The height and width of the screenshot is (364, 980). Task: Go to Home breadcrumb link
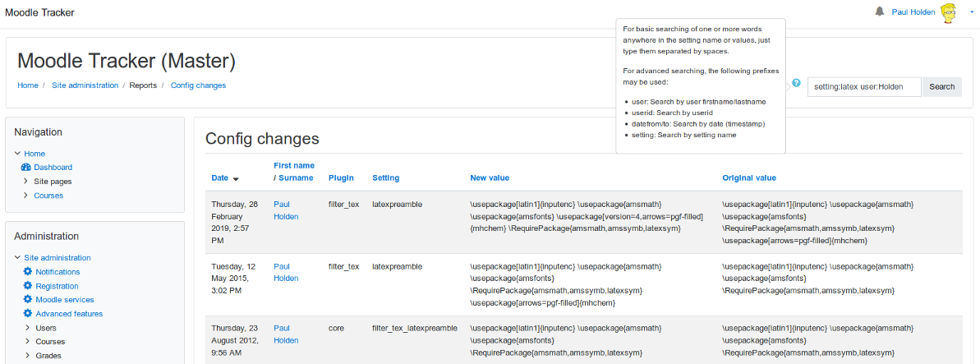click(27, 85)
